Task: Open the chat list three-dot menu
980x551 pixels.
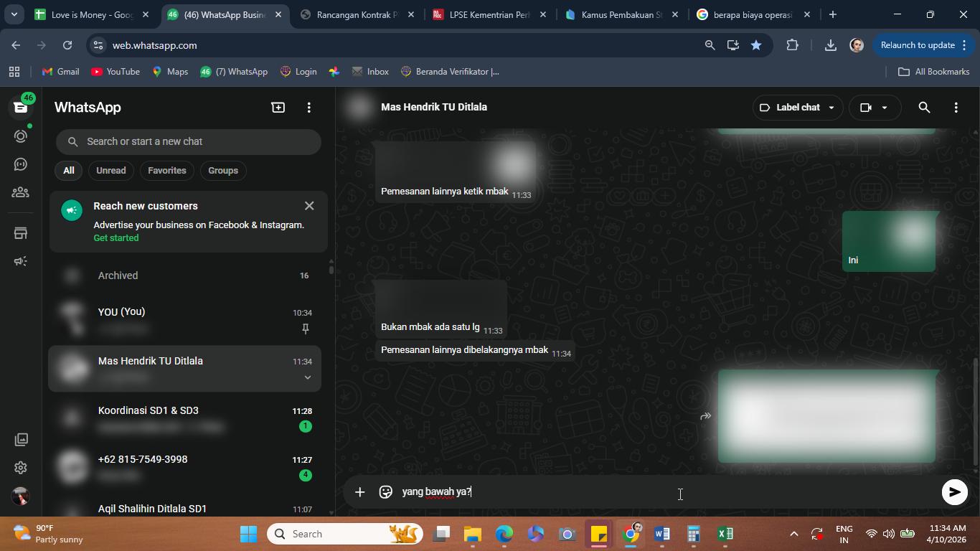Action: [309, 108]
